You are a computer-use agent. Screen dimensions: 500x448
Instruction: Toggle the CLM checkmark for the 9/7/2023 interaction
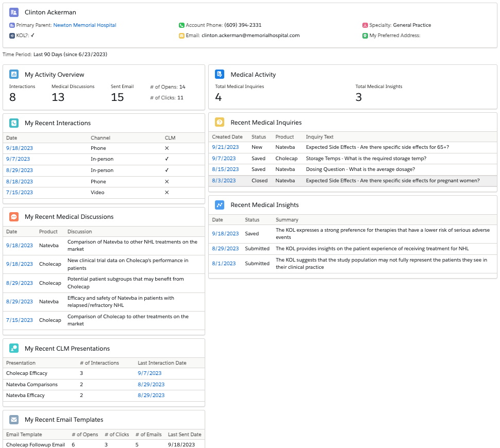[166, 159]
